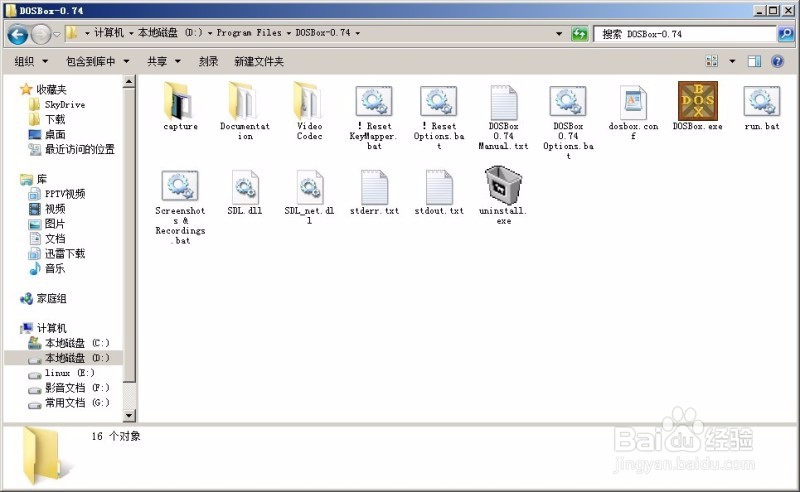Select the SDL.dll file icon
800x492 pixels.
click(245, 187)
